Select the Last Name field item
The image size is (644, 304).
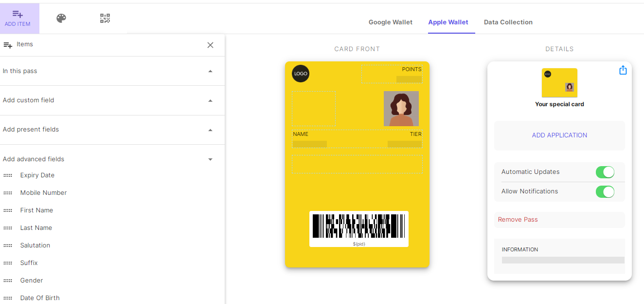tap(36, 228)
